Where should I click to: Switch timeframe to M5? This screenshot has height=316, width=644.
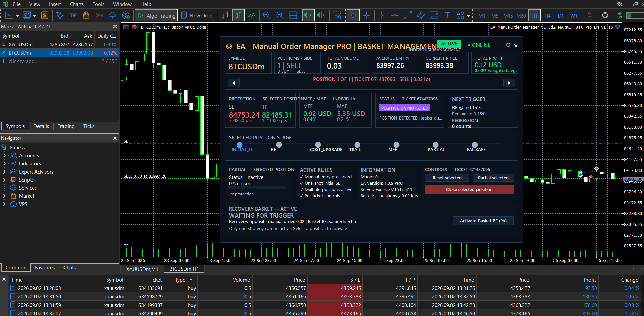495,16
